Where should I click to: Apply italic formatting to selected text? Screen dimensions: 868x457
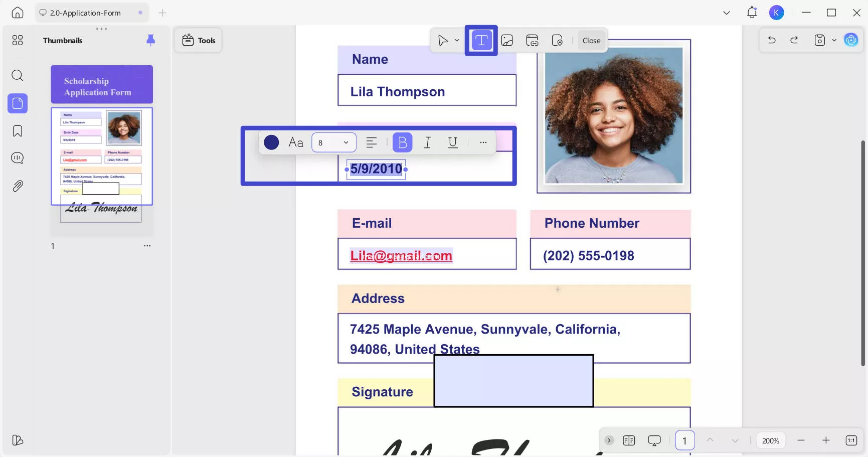[x=427, y=142]
